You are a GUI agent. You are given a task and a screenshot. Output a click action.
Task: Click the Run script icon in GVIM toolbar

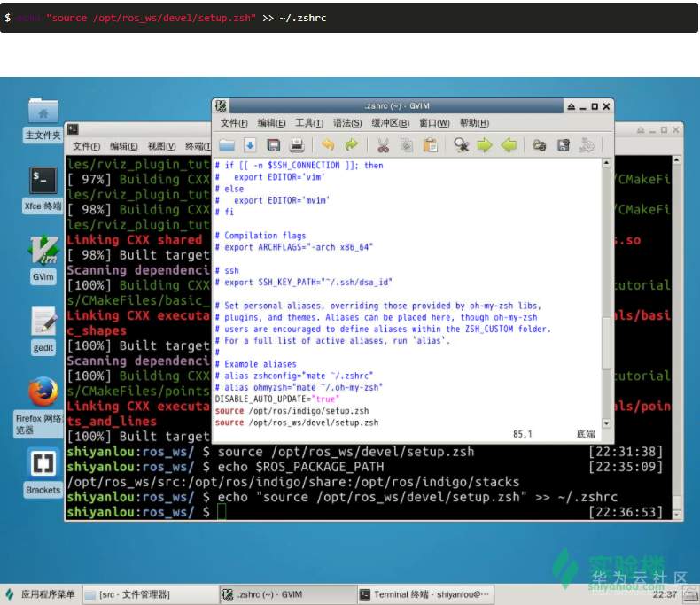[587, 145]
